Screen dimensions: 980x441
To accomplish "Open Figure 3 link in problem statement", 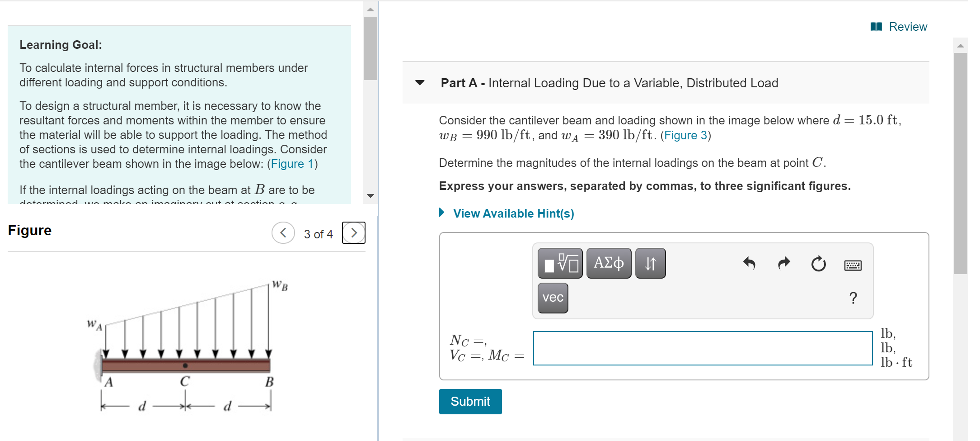I will (x=685, y=135).
